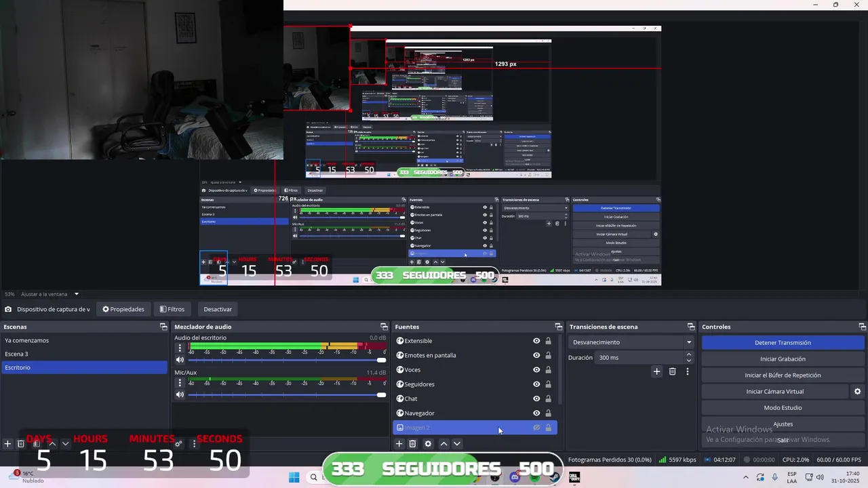Screen dimensions: 868x488
Task: Open source properties gear in Fuentes toolbar
Action: [x=428, y=444]
